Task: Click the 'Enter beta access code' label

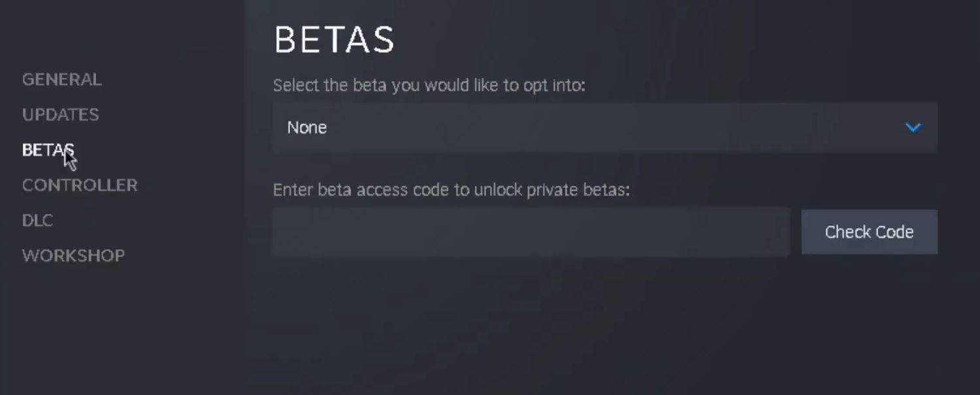Action: [451, 190]
